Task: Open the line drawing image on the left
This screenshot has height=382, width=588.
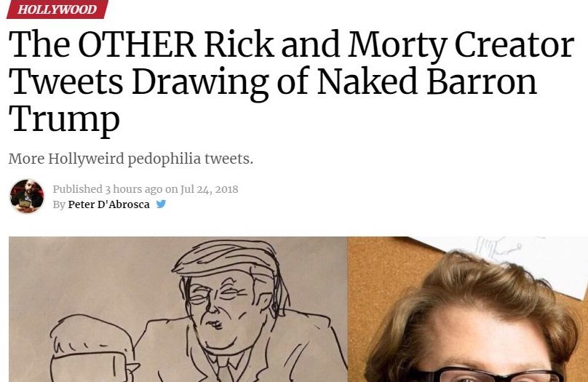Action: (178, 309)
